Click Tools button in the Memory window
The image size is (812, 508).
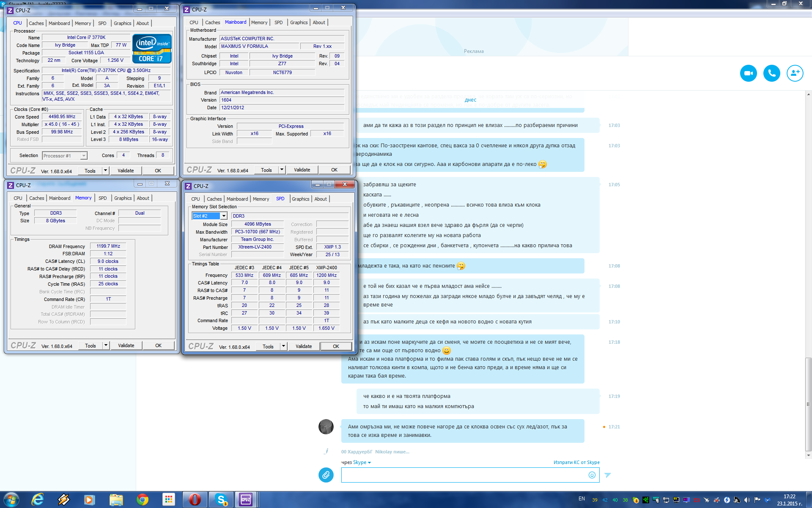91,345
